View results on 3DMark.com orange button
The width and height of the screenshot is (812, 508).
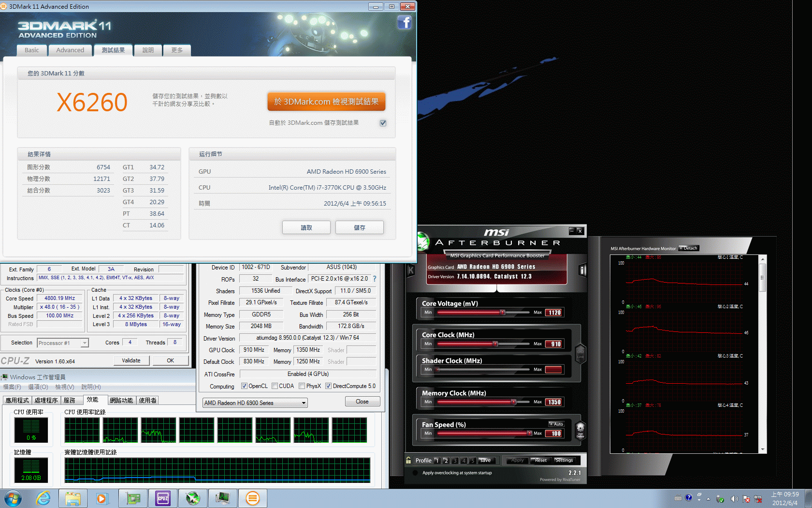pos(326,102)
